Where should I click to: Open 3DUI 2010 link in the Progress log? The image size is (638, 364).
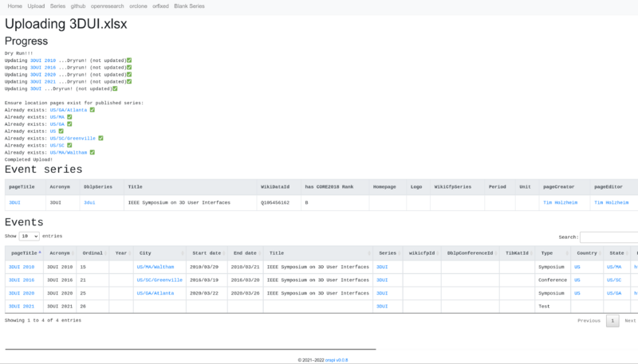(x=43, y=61)
